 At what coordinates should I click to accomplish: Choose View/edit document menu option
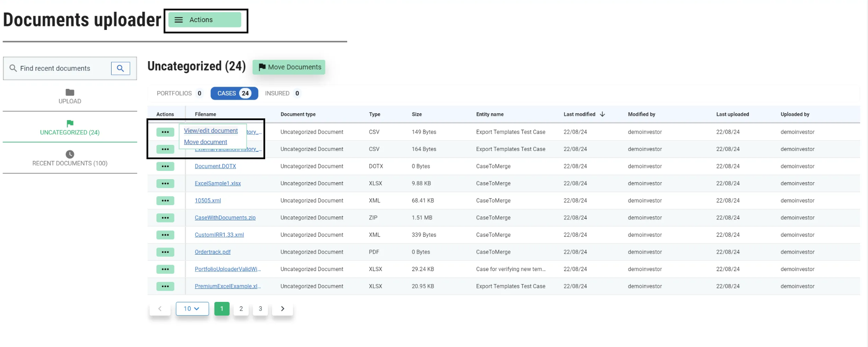(210, 131)
